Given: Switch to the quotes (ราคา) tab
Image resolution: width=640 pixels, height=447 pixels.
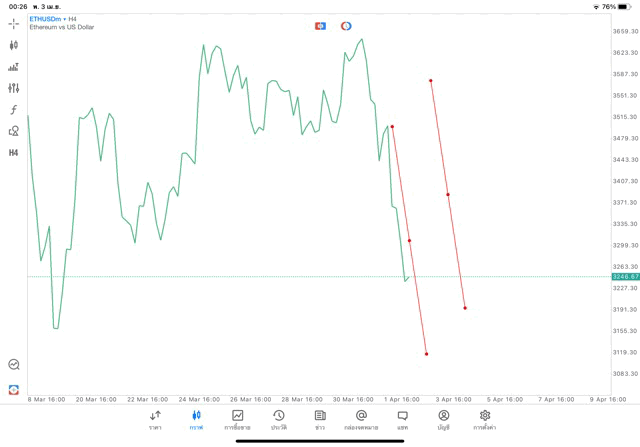Looking at the screenshot, I should click(155, 420).
